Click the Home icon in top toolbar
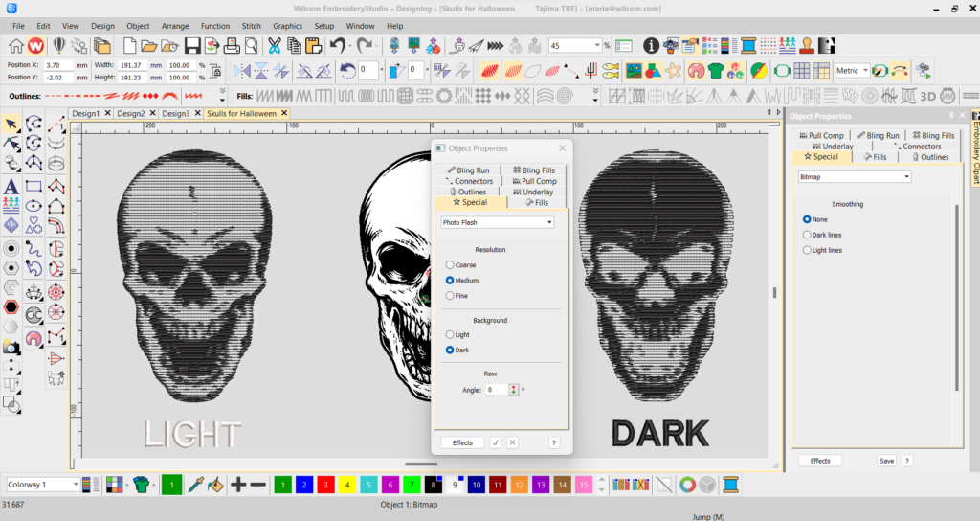Screen dimensions: 980x521 tap(15, 45)
